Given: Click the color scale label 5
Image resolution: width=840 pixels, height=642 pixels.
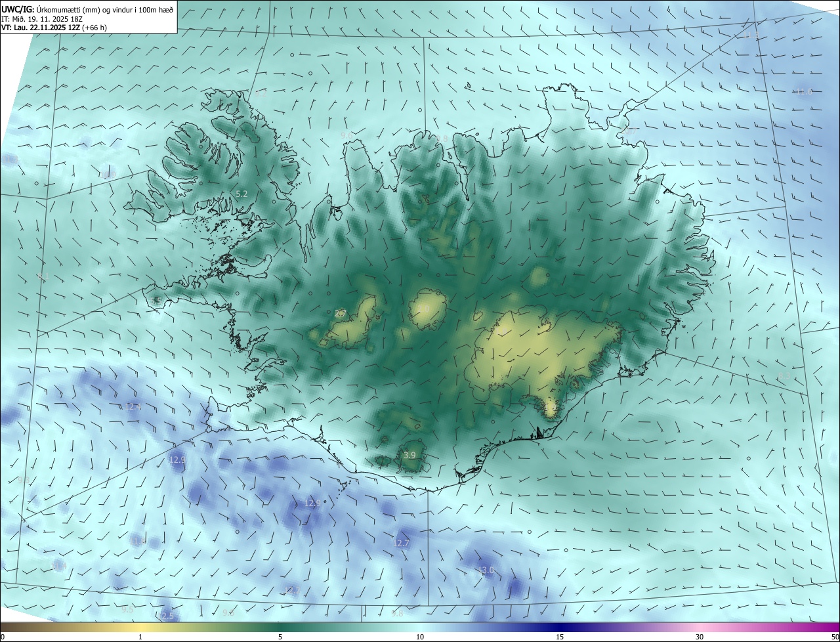Looking at the screenshot, I should click(x=280, y=637).
